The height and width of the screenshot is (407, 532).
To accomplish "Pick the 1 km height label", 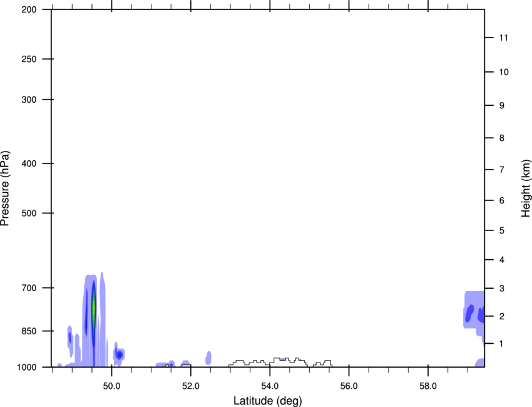I will click(502, 344).
